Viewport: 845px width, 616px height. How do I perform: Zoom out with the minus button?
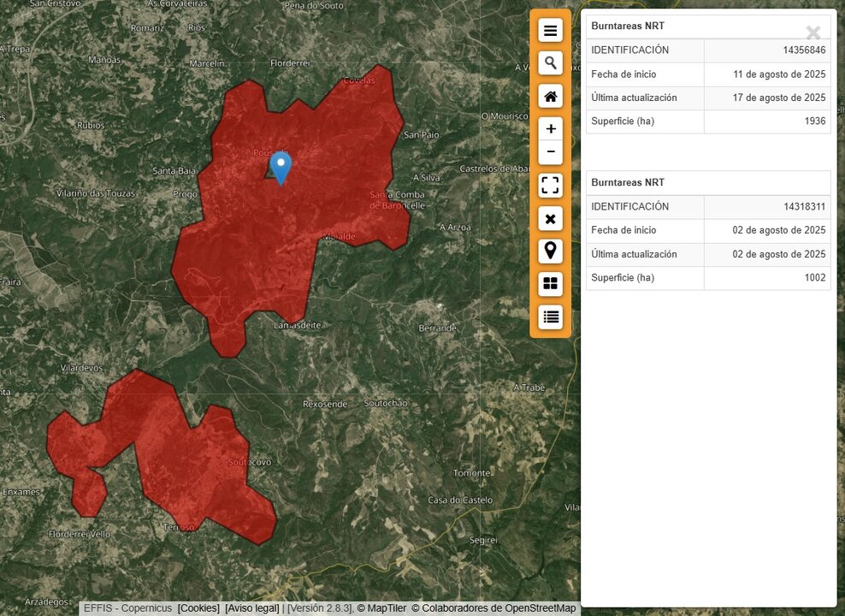[x=550, y=152]
